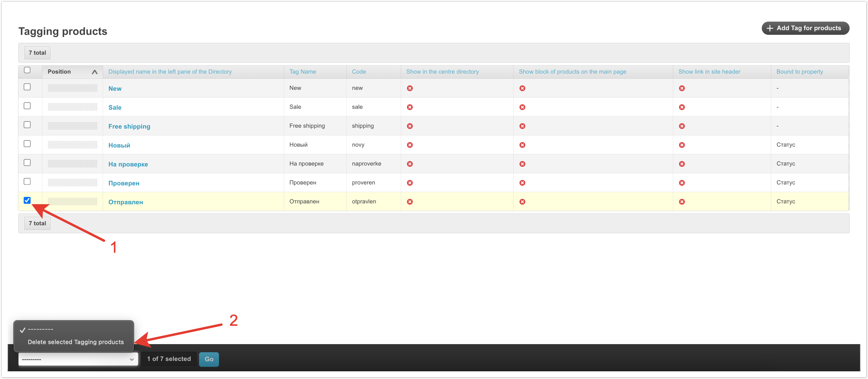Click drag handle of the Sale row
This screenshot has width=868, height=379.
pos(73,107)
